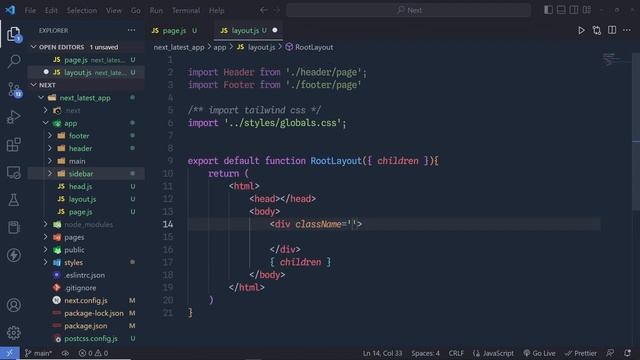Open Explorer Views and More Actions

[131, 30]
